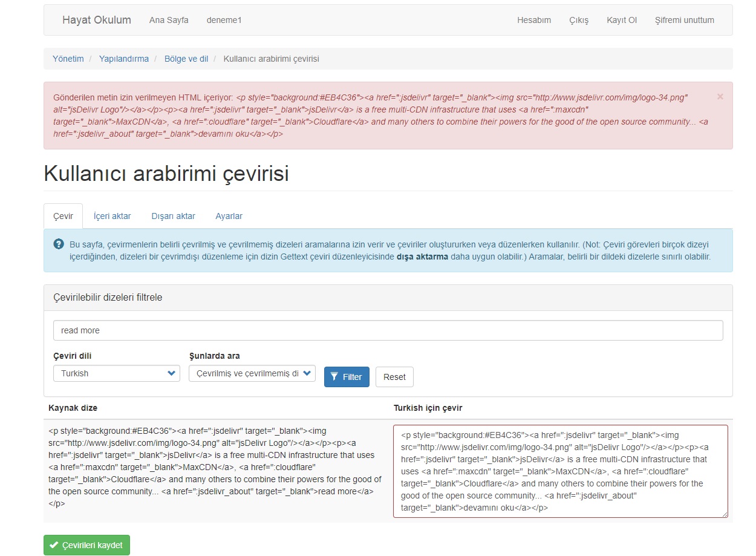Screen dimensions: 756x556
Task: Switch to the İçeri aktar tab
Action: coord(112,216)
